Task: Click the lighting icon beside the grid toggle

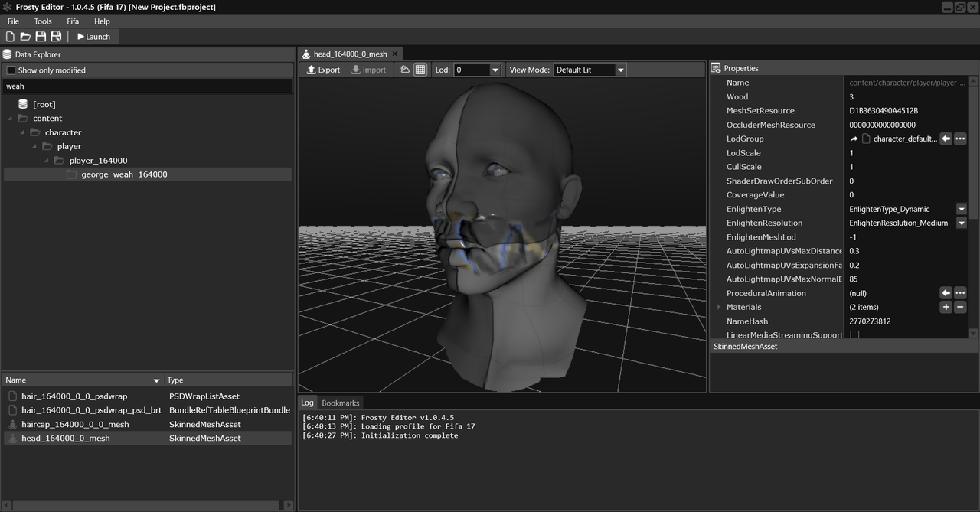Action: click(405, 70)
